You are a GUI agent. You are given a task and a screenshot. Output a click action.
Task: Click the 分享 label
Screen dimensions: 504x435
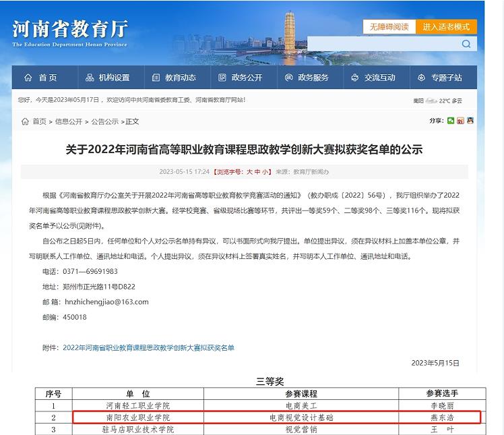[437, 121]
